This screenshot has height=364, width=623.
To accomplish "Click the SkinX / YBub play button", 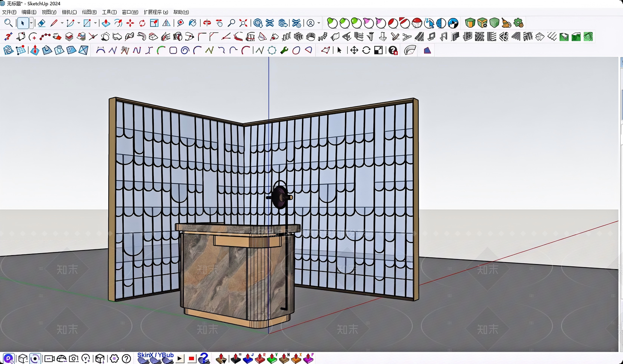I will pos(180,359).
